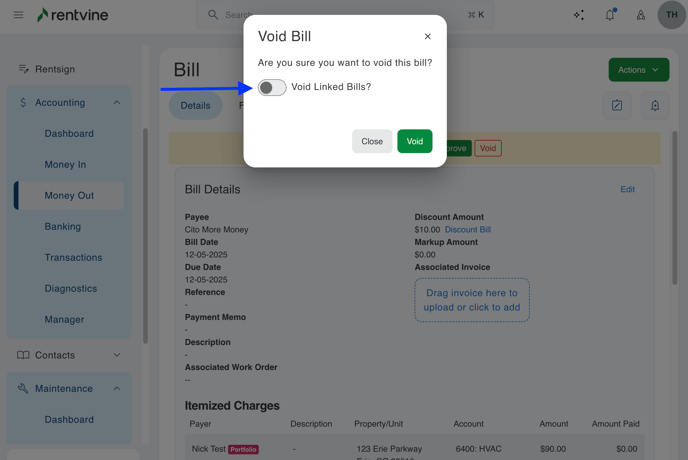Switch to the Details tab
The height and width of the screenshot is (460, 688).
(x=195, y=106)
